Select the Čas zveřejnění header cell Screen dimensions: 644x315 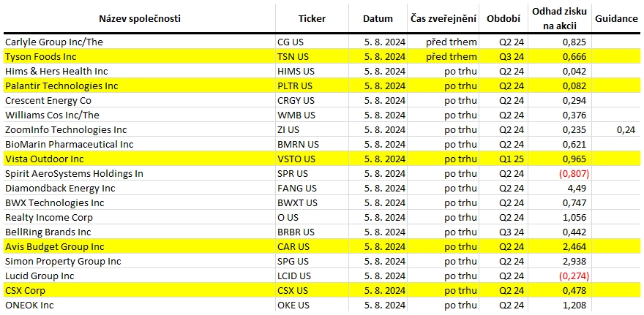tap(443, 18)
